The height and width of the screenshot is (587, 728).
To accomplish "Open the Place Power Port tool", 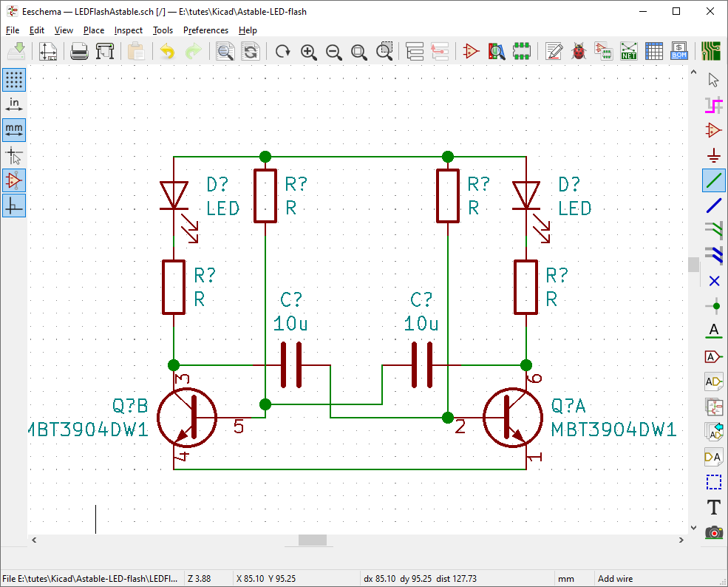I will [x=712, y=155].
